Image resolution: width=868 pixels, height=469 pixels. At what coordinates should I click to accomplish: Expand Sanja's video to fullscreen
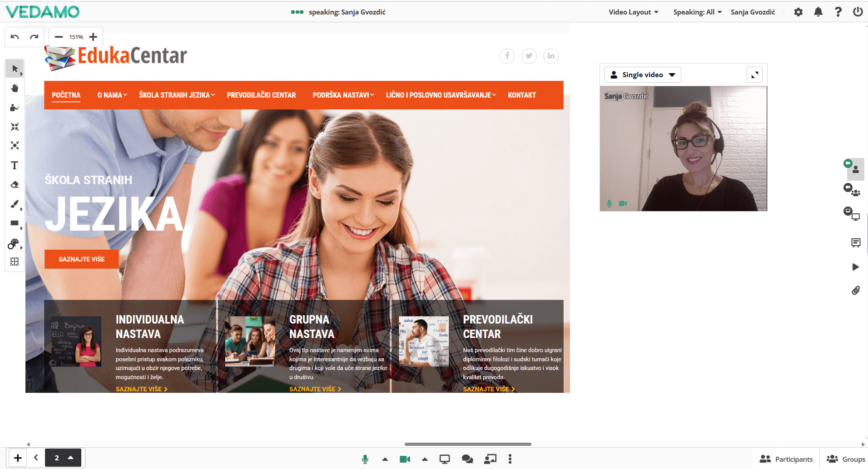[x=754, y=74]
